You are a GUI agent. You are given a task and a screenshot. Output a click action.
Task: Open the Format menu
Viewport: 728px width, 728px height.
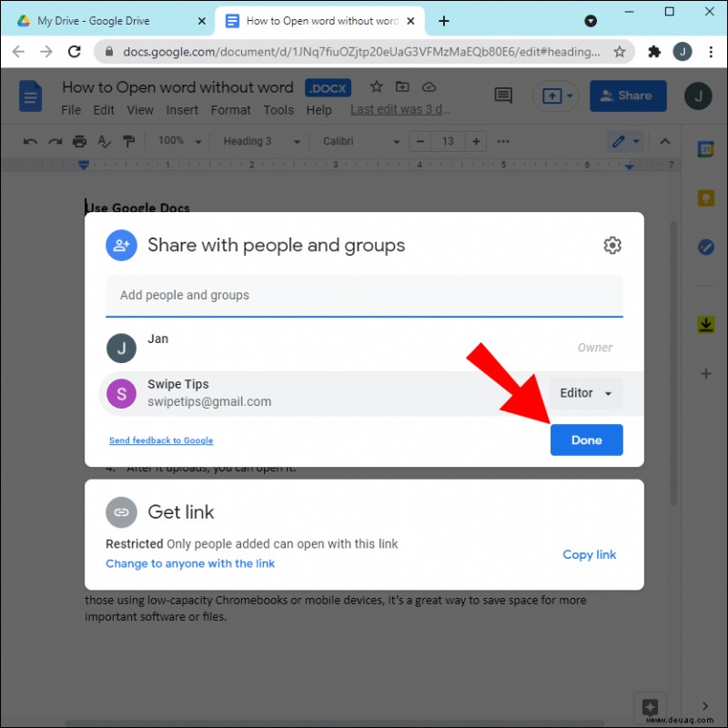[231, 110]
